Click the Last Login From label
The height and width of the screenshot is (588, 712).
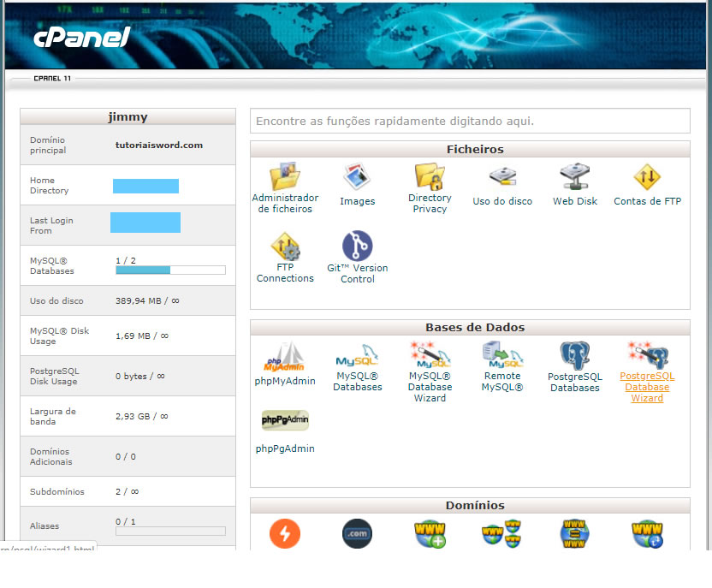click(51, 226)
